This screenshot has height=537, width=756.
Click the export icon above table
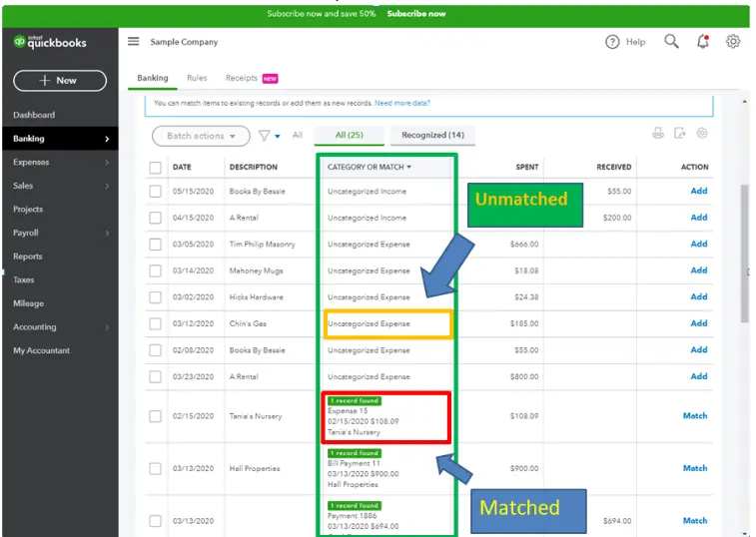coord(680,133)
